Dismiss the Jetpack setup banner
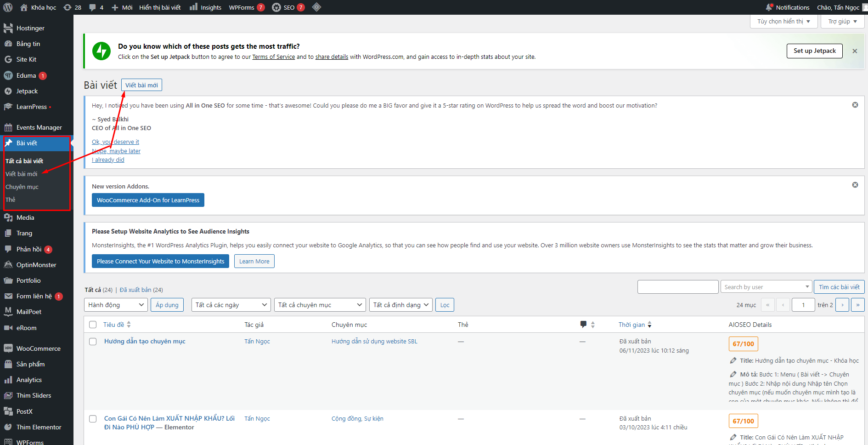 [x=855, y=51]
